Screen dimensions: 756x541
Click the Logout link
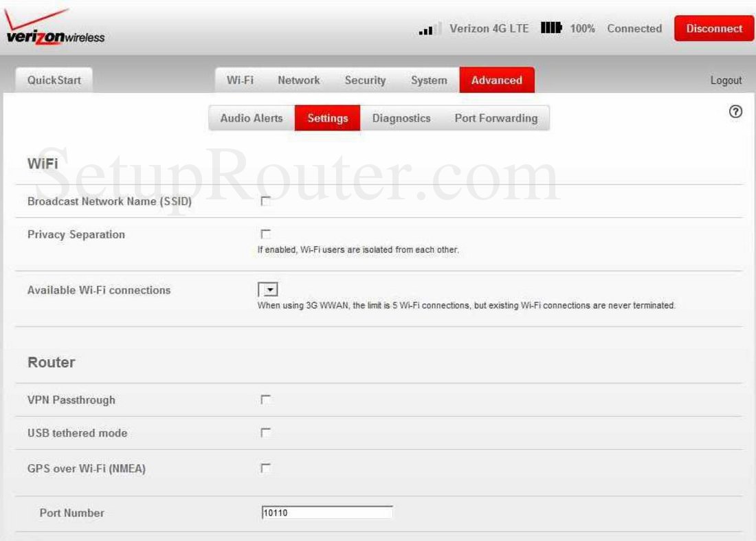(x=726, y=80)
